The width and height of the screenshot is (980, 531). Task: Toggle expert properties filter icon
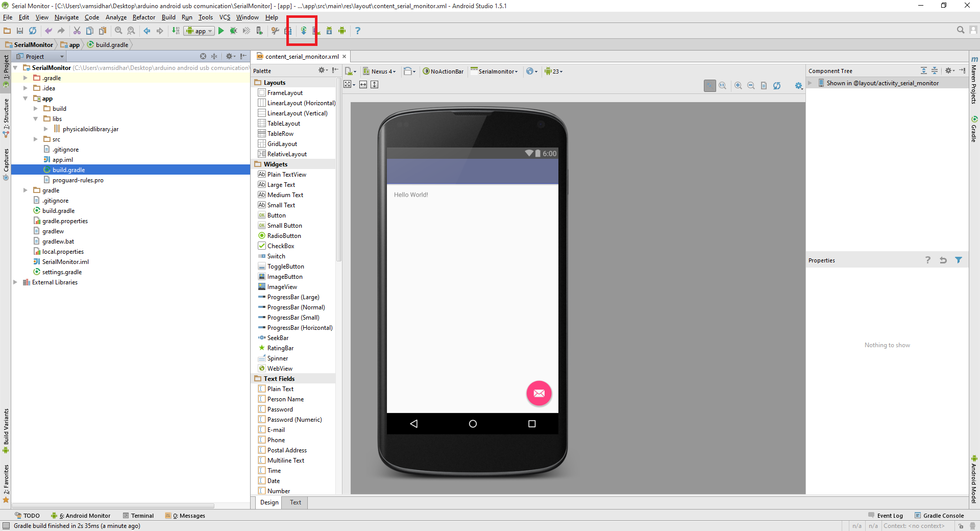coord(959,260)
